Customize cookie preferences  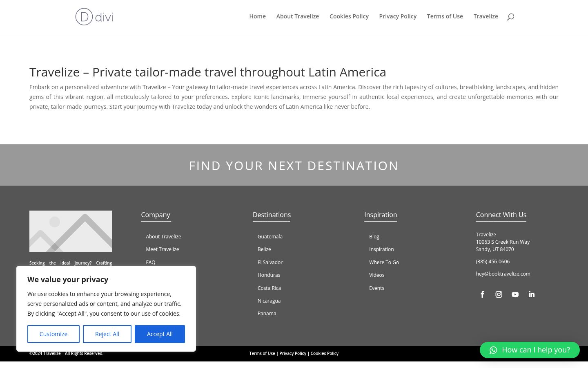click(53, 334)
